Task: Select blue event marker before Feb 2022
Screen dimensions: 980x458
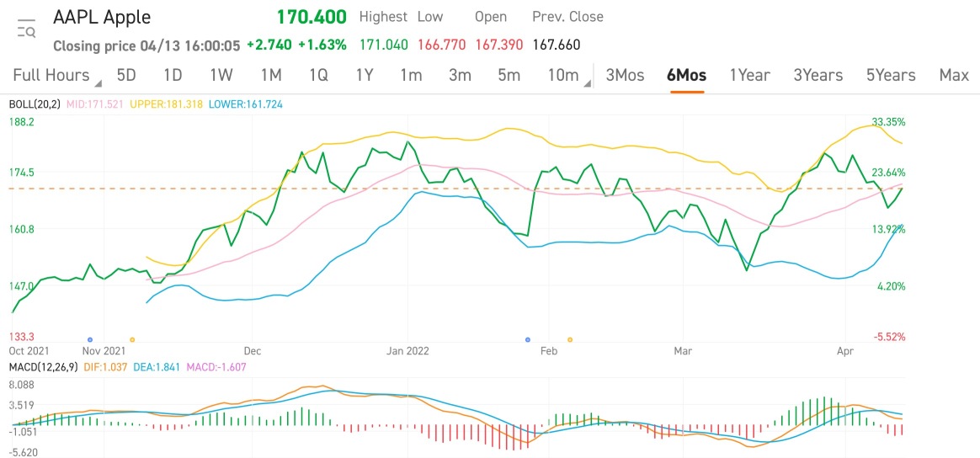Action: [528, 338]
